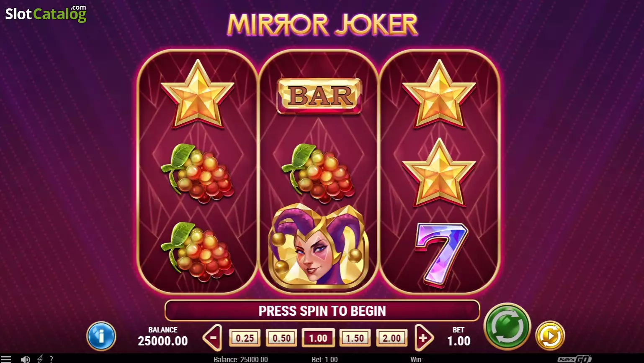644x363 pixels.
Task: Open help with the question mark icon
Action: pos(51,359)
